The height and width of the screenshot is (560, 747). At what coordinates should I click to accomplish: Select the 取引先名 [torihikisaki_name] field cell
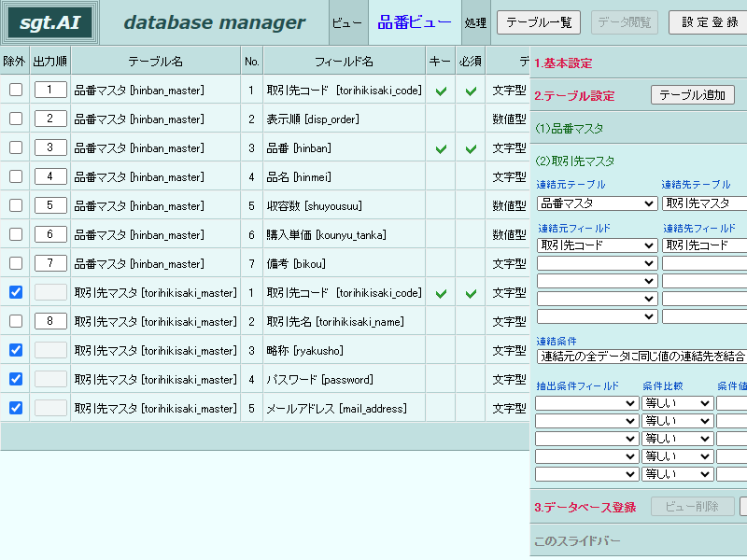tap(344, 321)
